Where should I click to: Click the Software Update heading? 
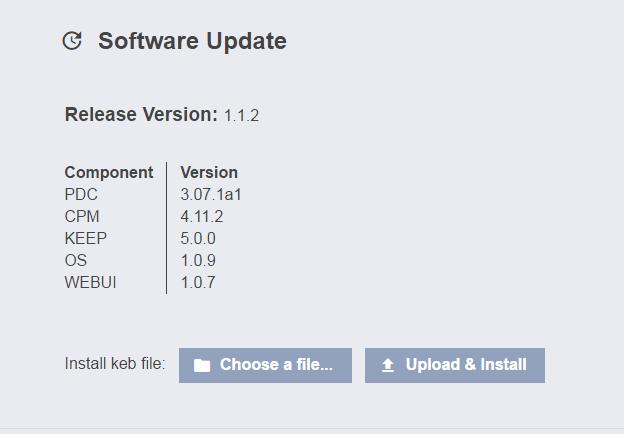[192, 41]
